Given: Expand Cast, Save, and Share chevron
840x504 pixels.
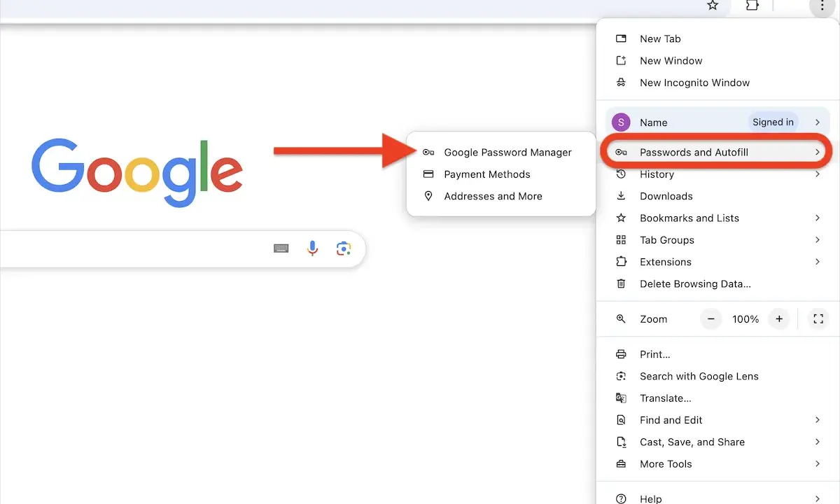Looking at the screenshot, I should click(817, 442).
